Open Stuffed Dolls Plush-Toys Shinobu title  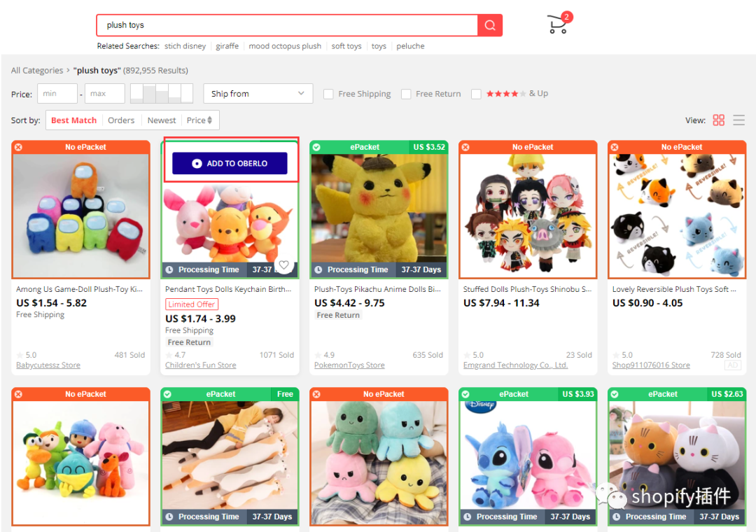tap(528, 289)
